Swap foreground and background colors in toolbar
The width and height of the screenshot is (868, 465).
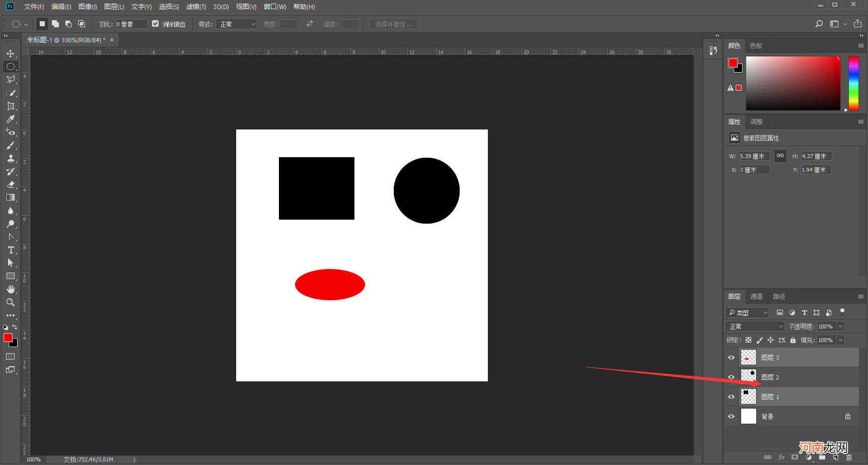point(15,327)
